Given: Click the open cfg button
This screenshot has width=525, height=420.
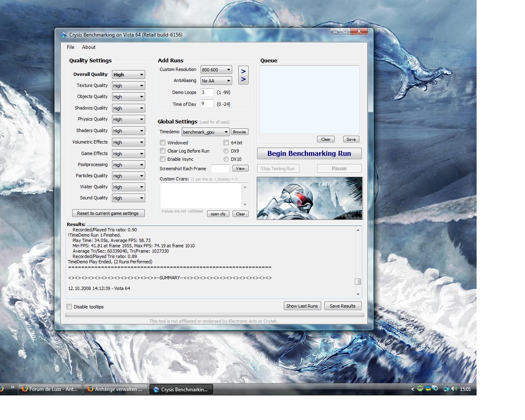Looking at the screenshot, I should pos(218,214).
